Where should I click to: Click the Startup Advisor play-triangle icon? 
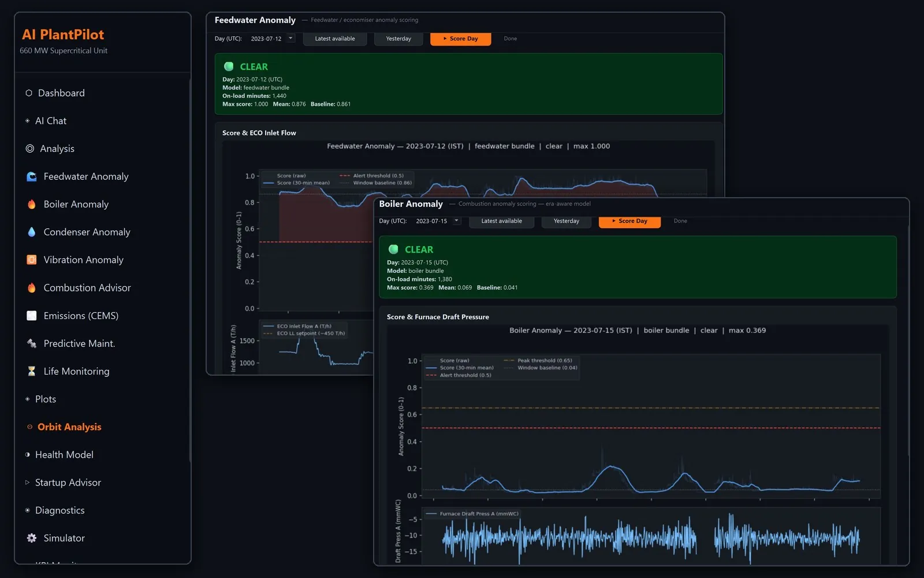tap(27, 483)
